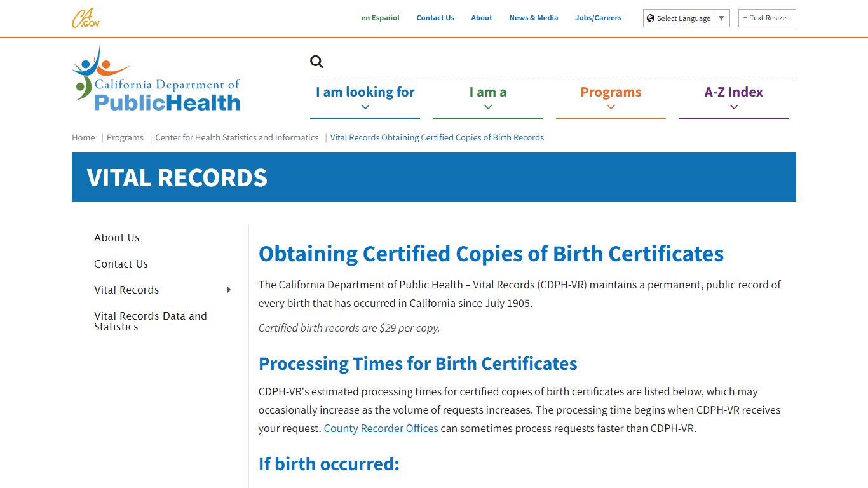
Task: Open the 'Jobs/Careers' page
Action: coord(598,18)
